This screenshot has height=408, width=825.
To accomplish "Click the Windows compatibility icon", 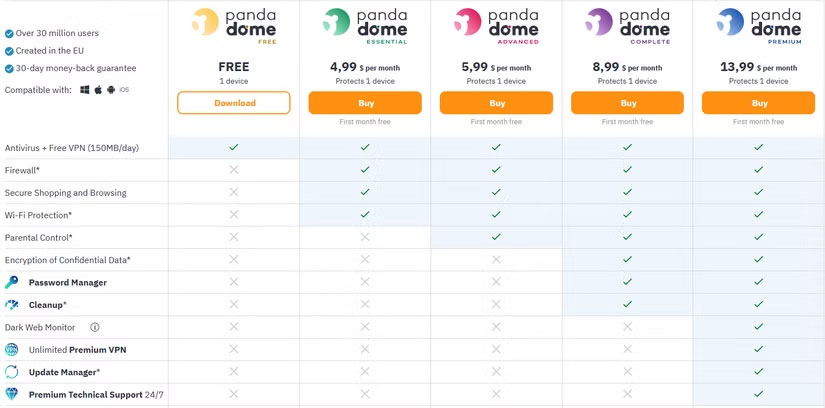I will 85,90.
